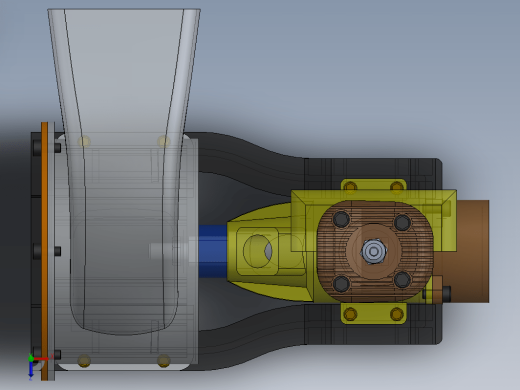Pick the yellow mounting tab below the engine

point(374,313)
